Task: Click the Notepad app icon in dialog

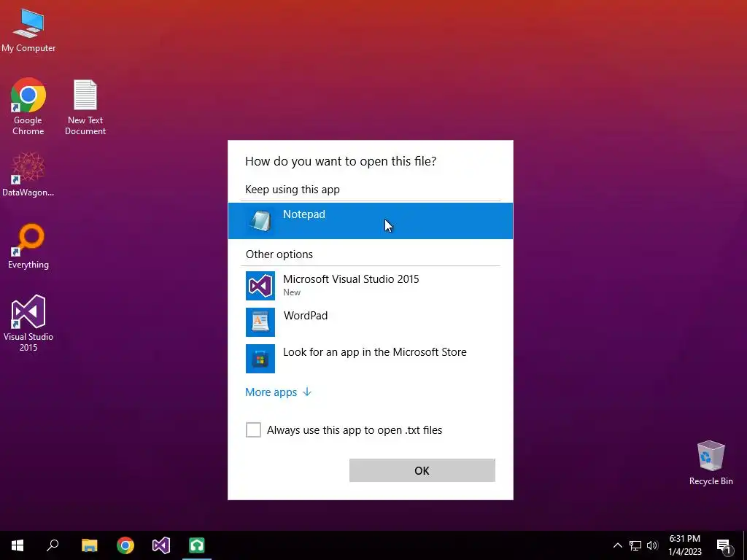Action: pos(260,221)
